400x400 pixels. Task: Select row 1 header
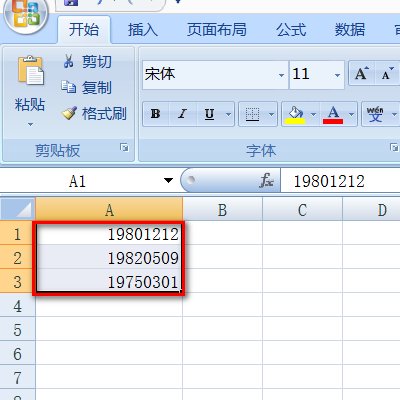[x=17, y=234]
